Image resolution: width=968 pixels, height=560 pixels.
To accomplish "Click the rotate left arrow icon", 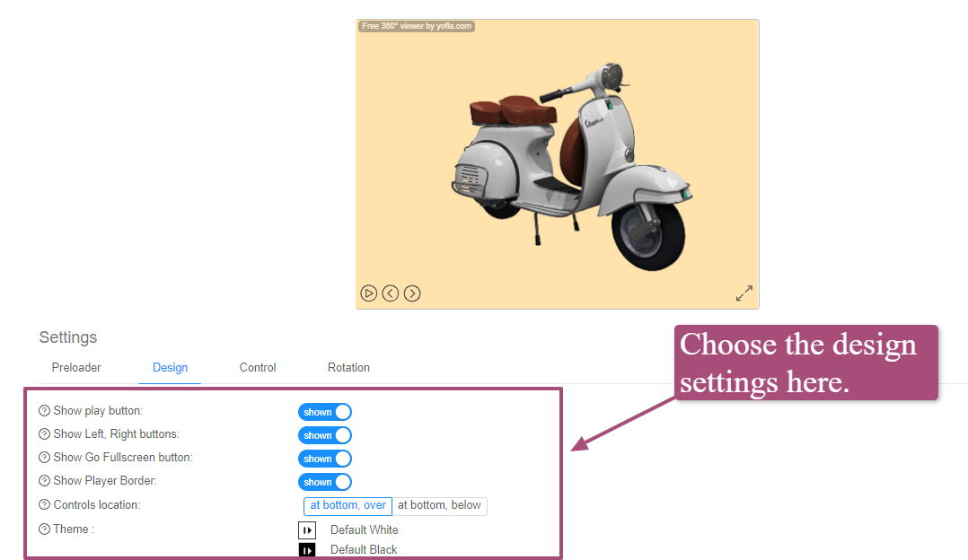I will click(390, 293).
